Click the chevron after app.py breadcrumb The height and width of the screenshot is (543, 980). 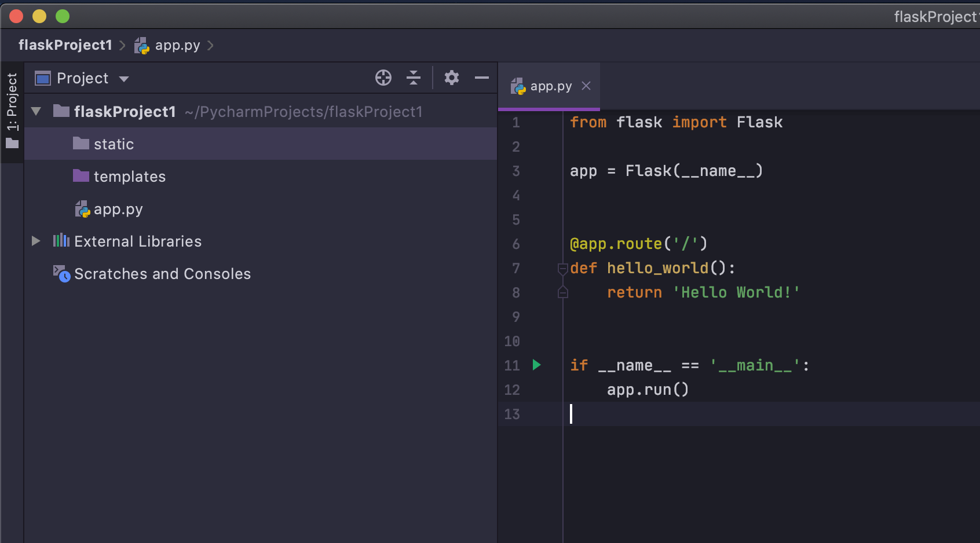(210, 45)
